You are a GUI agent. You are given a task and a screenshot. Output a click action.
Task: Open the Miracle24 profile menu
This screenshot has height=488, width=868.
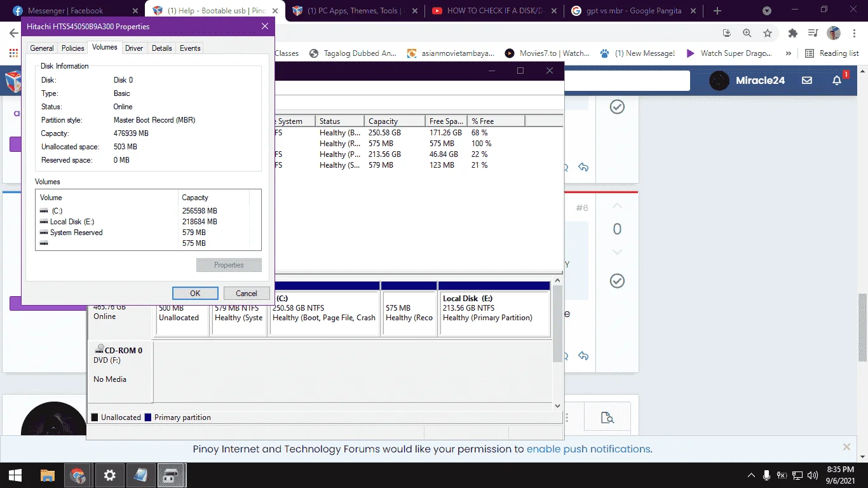click(x=747, y=81)
